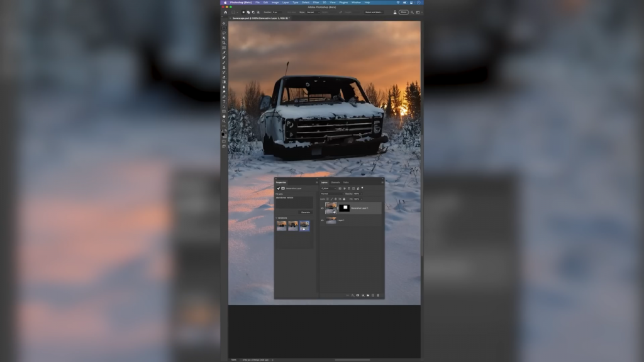Select the History Brush tool
This screenshot has width=644, height=362.
pos(224,72)
